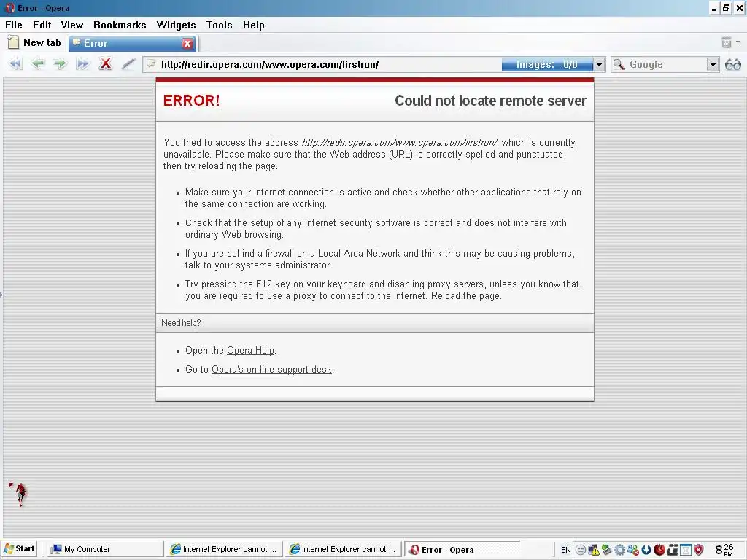The width and height of the screenshot is (747, 560).
Task: Click the red security shield tray icon
Action: click(x=699, y=550)
